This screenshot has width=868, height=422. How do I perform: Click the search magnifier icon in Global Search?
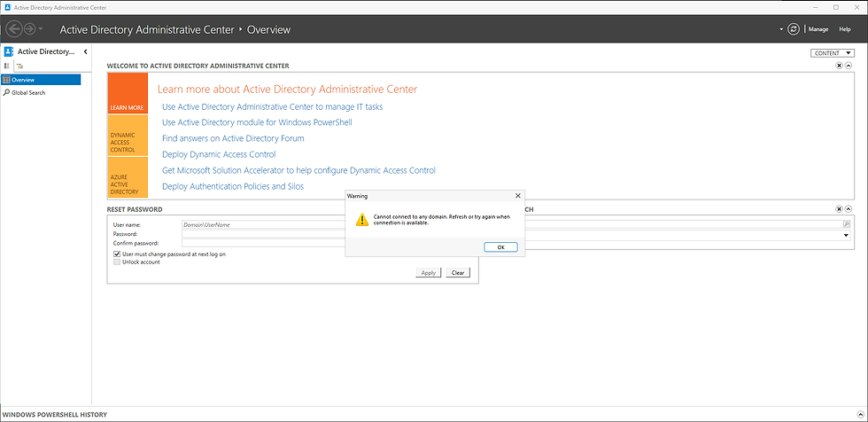[x=846, y=224]
